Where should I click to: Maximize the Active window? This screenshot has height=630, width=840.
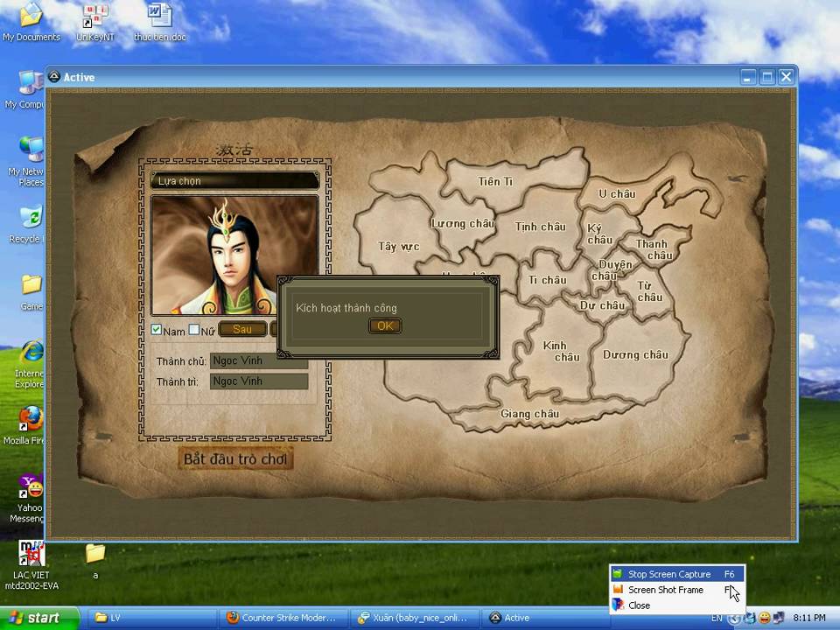(x=767, y=77)
